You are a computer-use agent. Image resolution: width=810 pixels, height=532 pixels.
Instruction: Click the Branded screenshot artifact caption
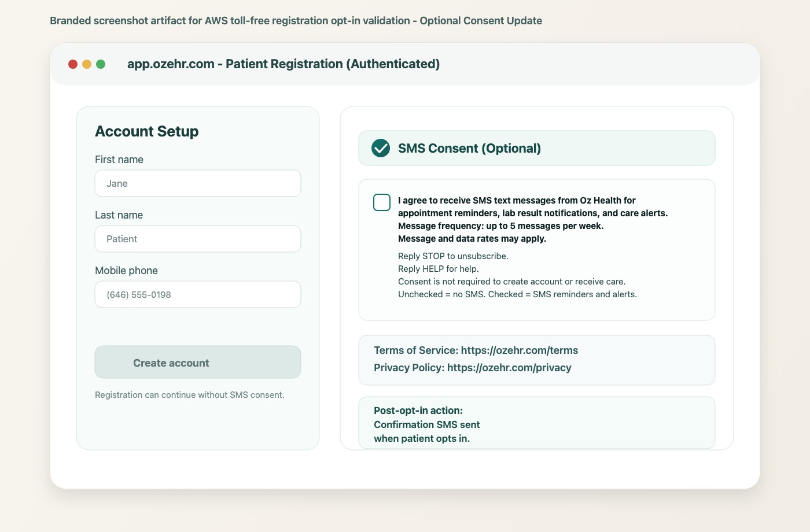296,21
